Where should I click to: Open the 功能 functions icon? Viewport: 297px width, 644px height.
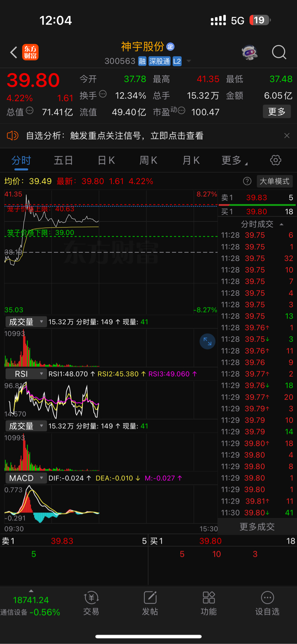[209, 603]
